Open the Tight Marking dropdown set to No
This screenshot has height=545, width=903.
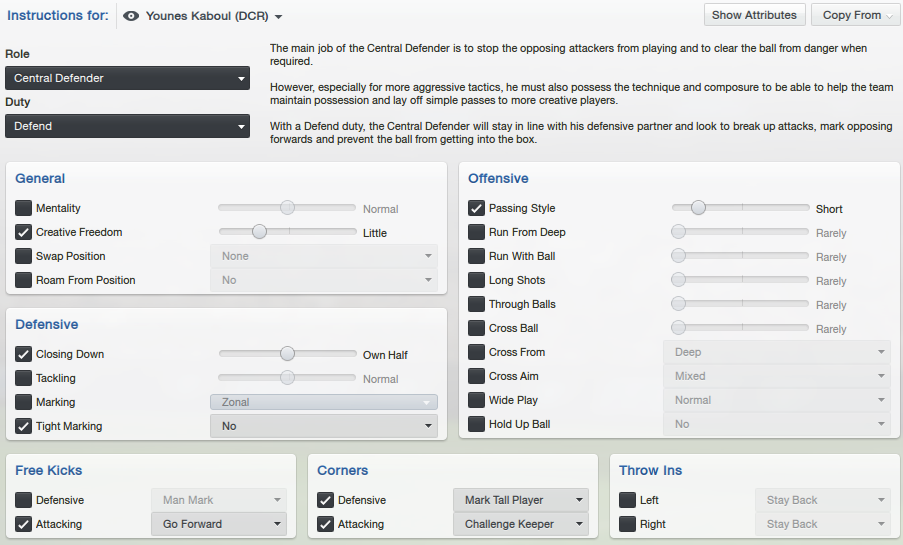click(324, 426)
